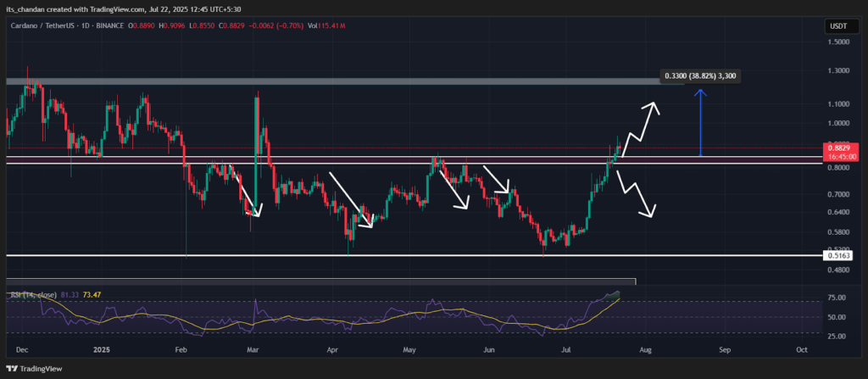The height and width of the screenshot is (379, 868).
Task: Click the Jul label on time axis
Action: click(565, 350)
